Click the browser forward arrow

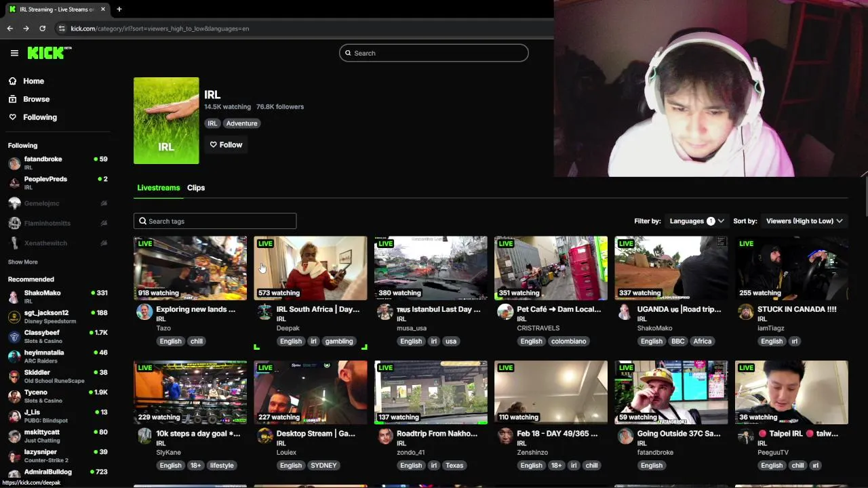pyautogui.click(x=26, y=28)
